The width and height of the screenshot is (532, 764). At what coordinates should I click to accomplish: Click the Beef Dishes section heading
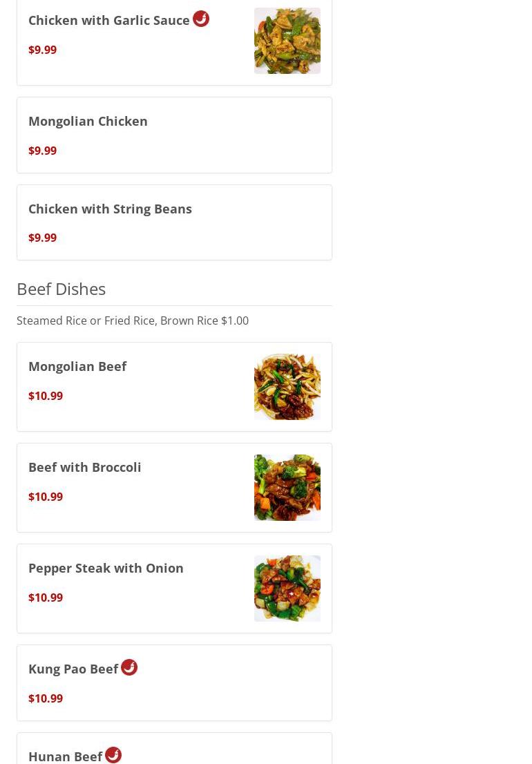tap(61, 289)
